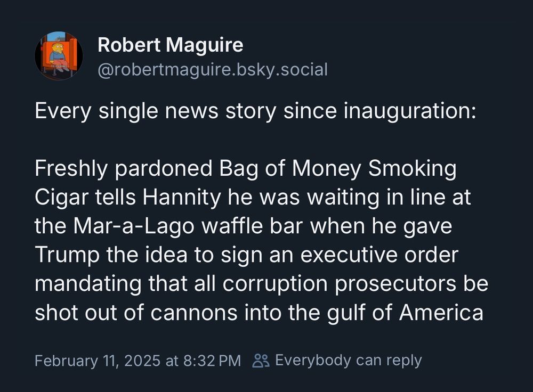Click the Robert Maguire display name
This screenshot has height=392, width=533.
(171, 45)
